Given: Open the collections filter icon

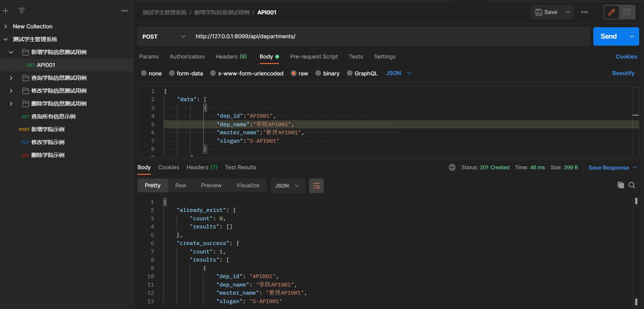Looking at the screenshot, I should 22,11.
